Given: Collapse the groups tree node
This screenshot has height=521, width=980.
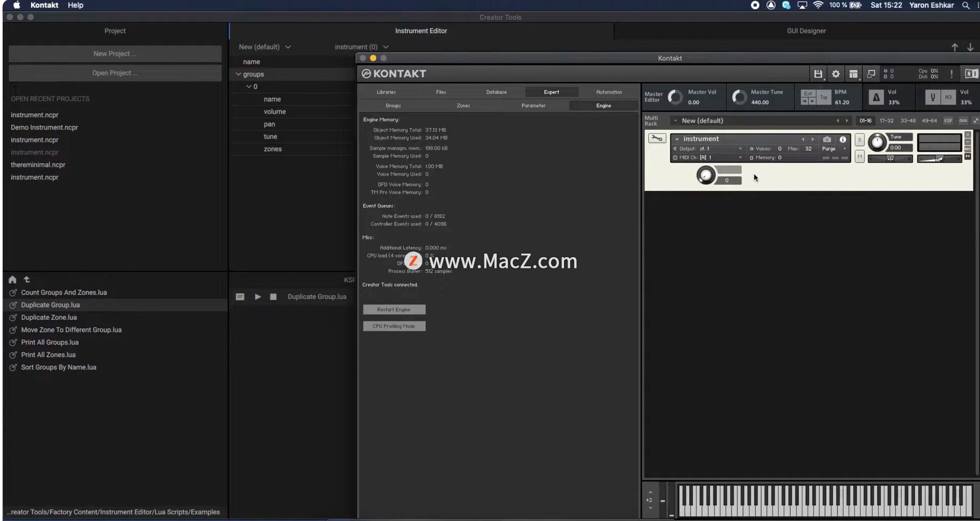Looking at the screenshot, I should pos(238,75).
